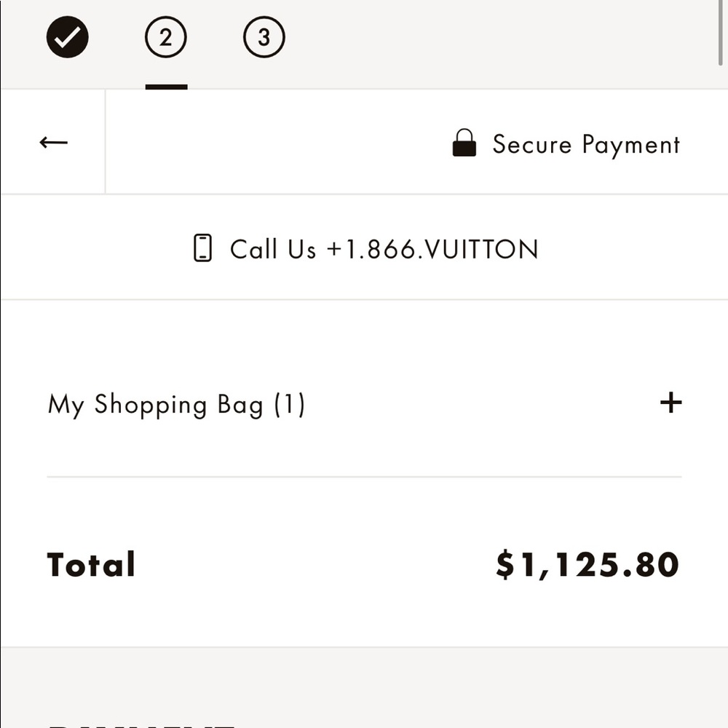Click the divider line under My Shopping Bag
Viewport: 728px width, 728px height.
(364, 477)
